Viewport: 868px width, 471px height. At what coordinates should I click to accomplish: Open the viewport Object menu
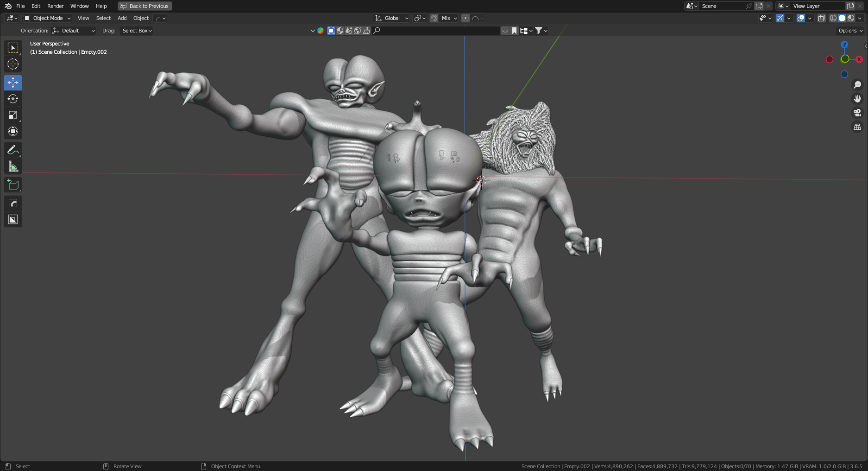141,18
